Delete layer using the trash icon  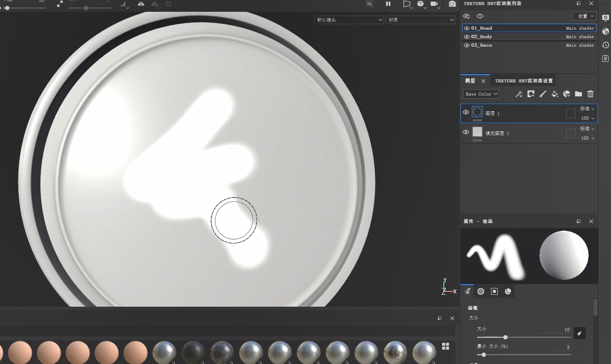[590, 94]
